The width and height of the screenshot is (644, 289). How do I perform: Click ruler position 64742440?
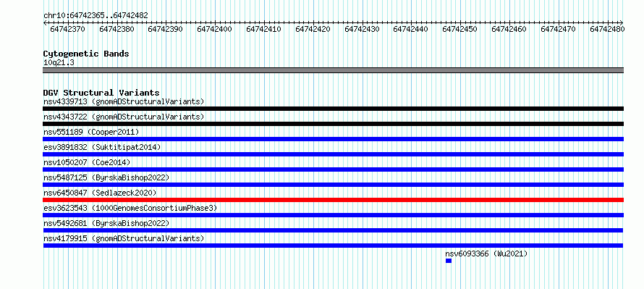411,29
